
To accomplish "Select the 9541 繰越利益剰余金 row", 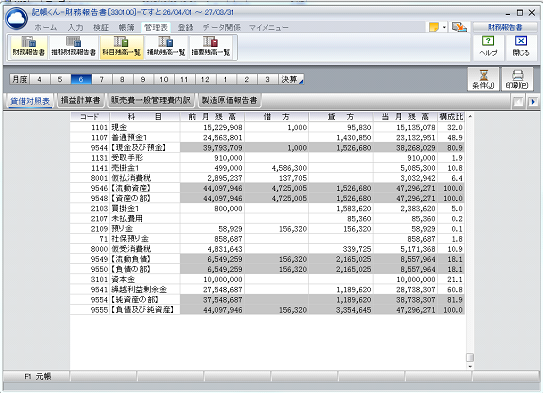I will pos(267,289).
